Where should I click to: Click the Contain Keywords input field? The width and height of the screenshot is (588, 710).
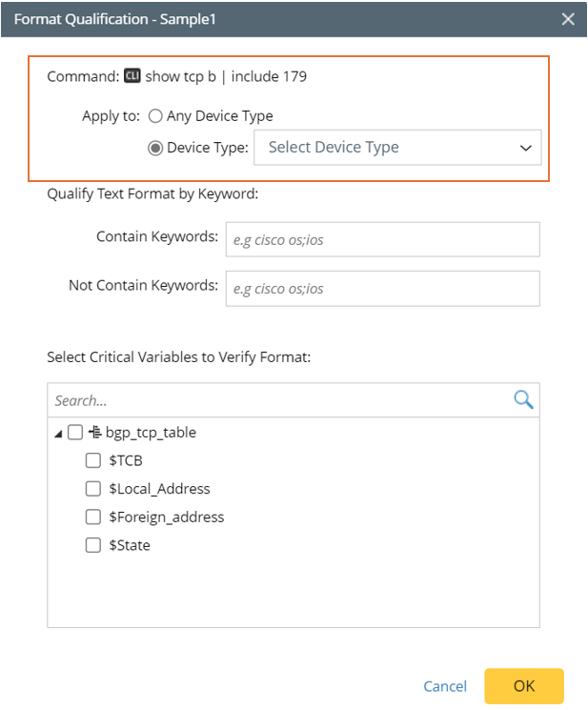point(382,240)
